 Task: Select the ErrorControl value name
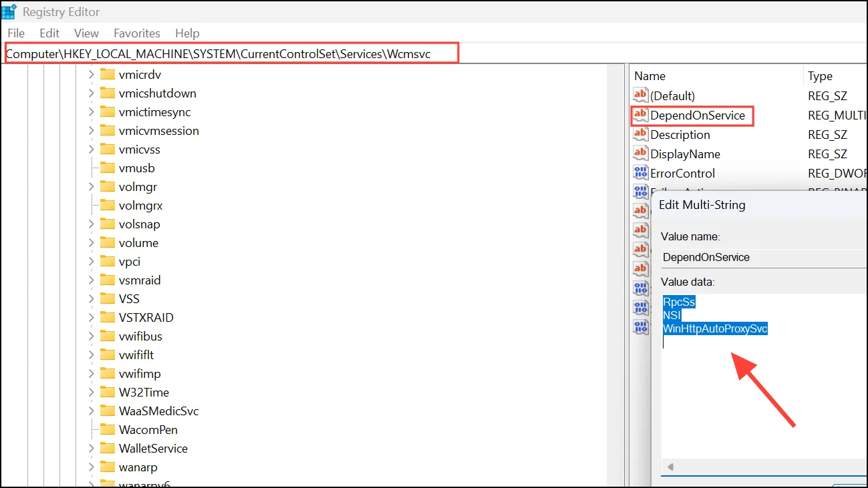(x=683, y=173)
